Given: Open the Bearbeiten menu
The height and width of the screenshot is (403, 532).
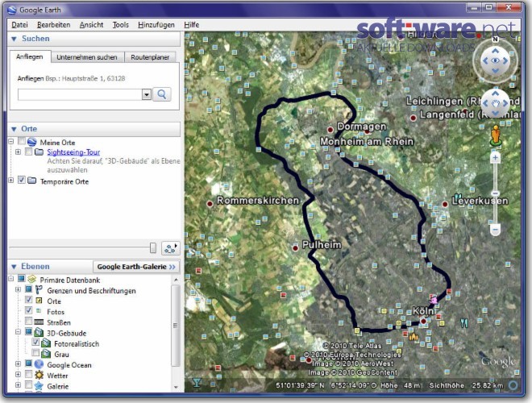Looking at the screenshot, I should (x=54, y=25).
